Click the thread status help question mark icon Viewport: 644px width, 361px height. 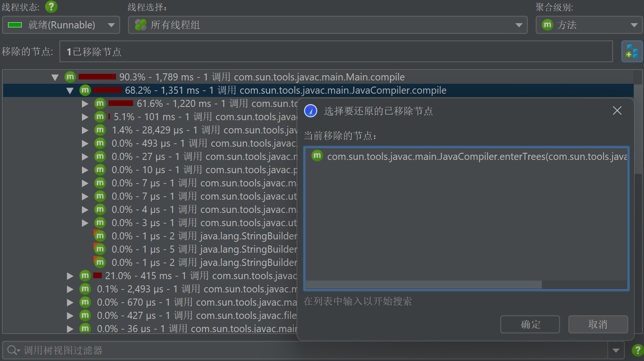[x=51, y=7]
